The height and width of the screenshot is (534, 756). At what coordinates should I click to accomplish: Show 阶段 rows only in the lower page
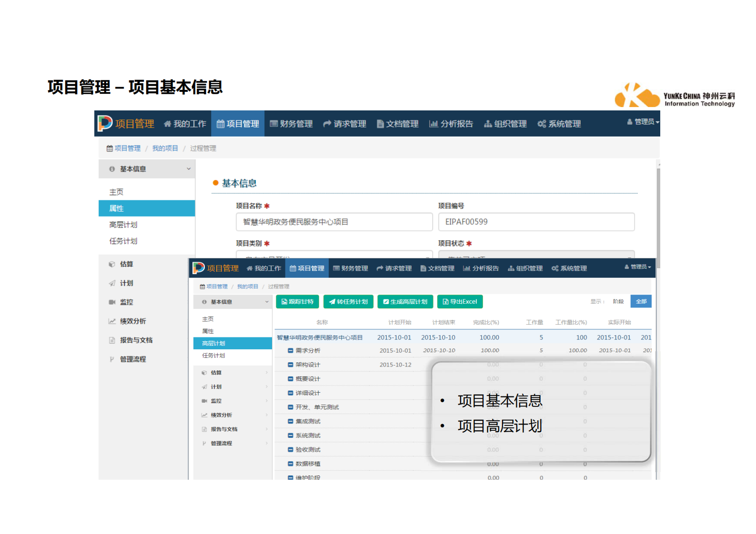pos(618,302)
